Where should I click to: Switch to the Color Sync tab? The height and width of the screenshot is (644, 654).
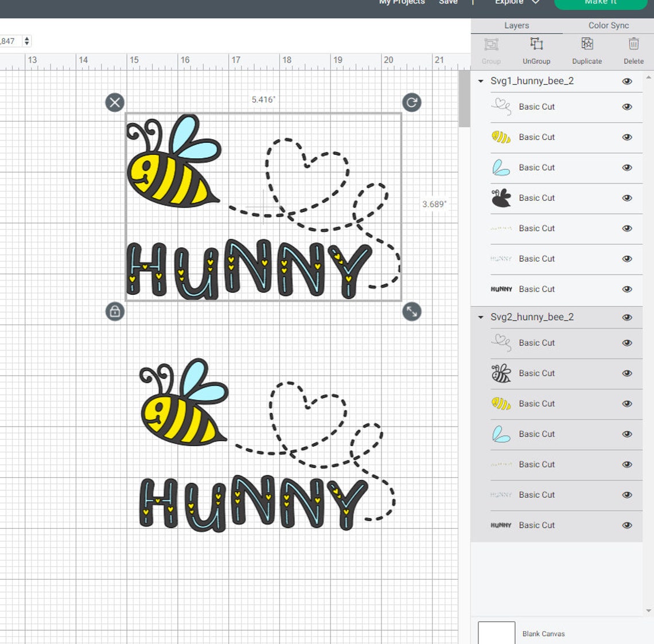(608, 25)
